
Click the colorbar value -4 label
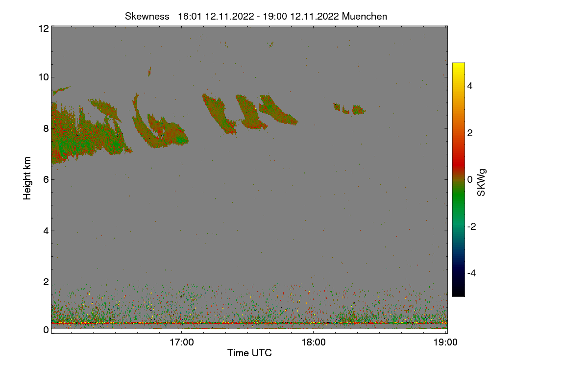471,273
